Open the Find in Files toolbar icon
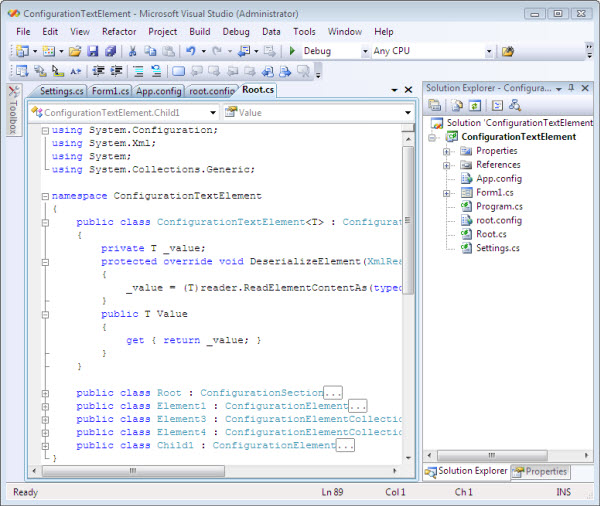 [x=508, y=51]
